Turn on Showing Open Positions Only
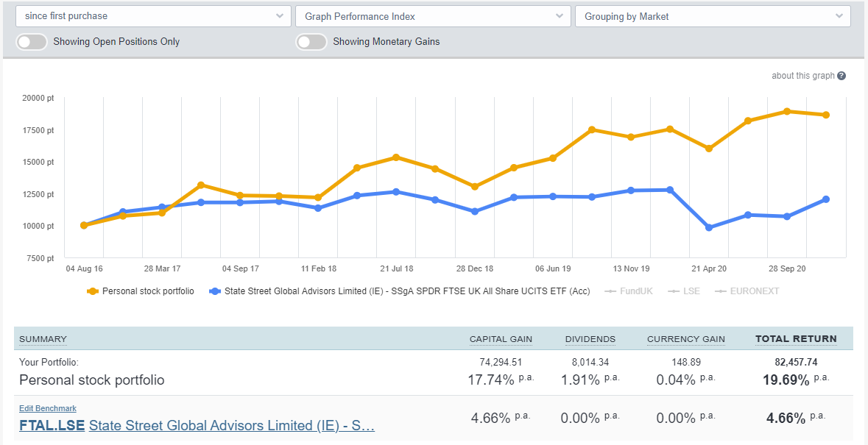The width and height of the screenshot is (868, 445). point(31,42)
